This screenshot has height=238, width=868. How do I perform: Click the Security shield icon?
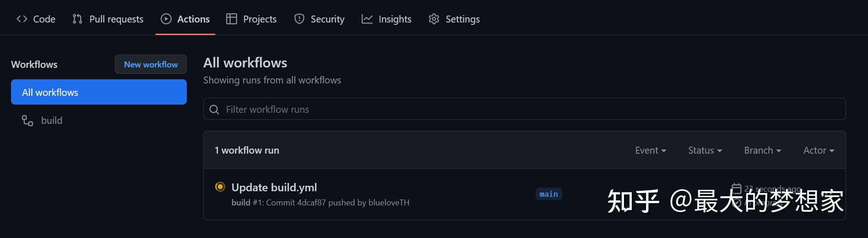(299, 19)
